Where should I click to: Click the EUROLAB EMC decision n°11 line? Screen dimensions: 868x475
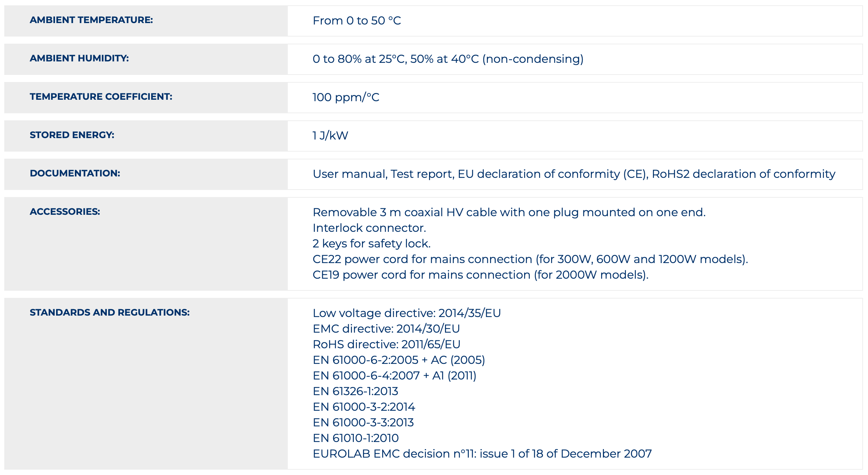click(482, 454)
